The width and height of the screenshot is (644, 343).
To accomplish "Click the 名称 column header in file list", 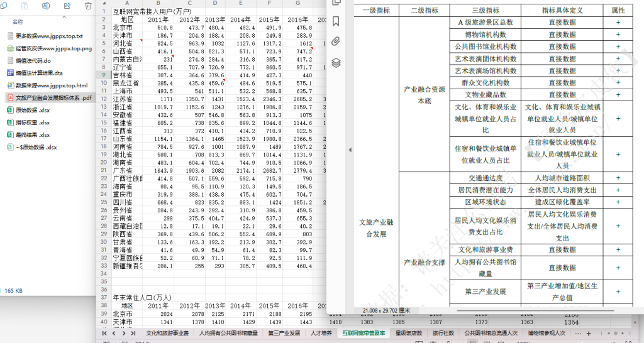I will tap(18, 22).
